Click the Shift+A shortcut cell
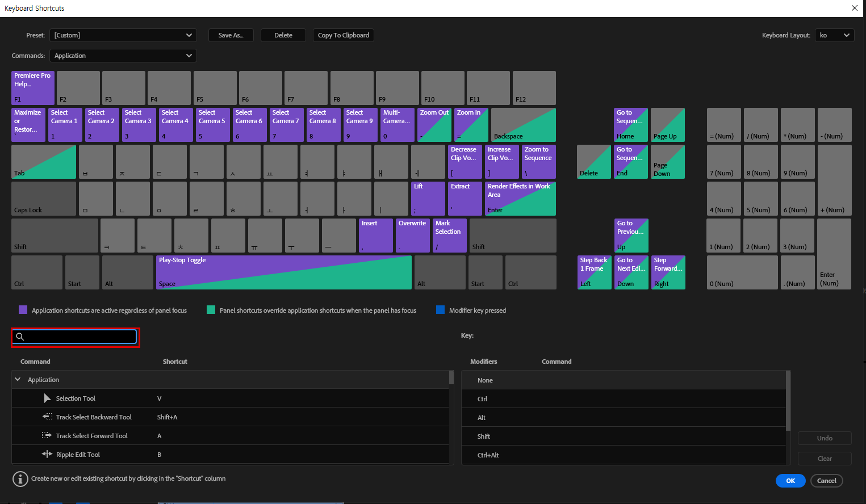Image resolution: width=866 pixels, height=504 pixels. point(167,417)
